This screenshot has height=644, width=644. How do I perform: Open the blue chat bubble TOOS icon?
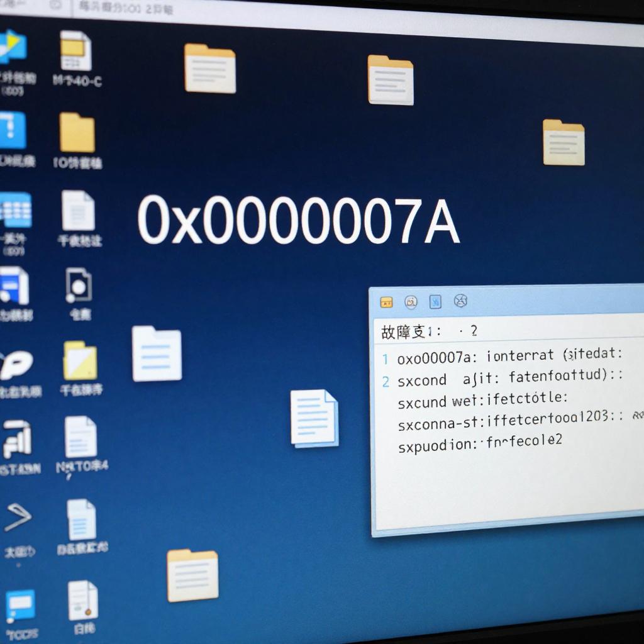click(19, 606)
